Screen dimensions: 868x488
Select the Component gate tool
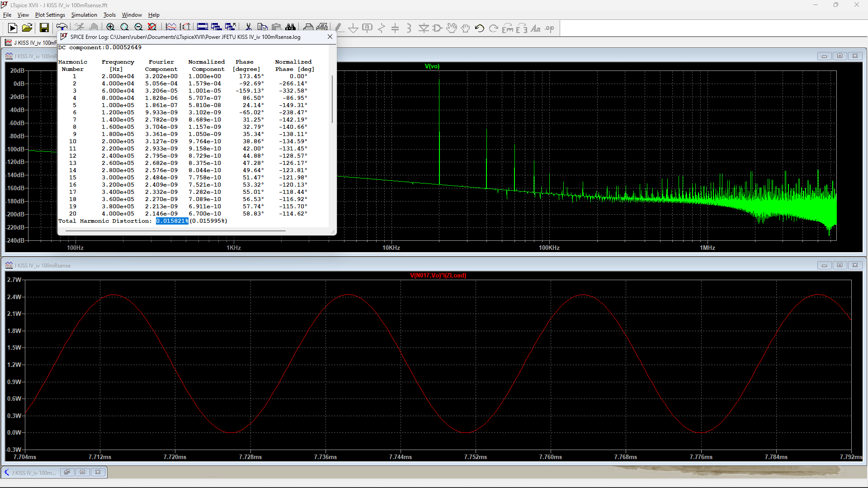pos(437,28)
